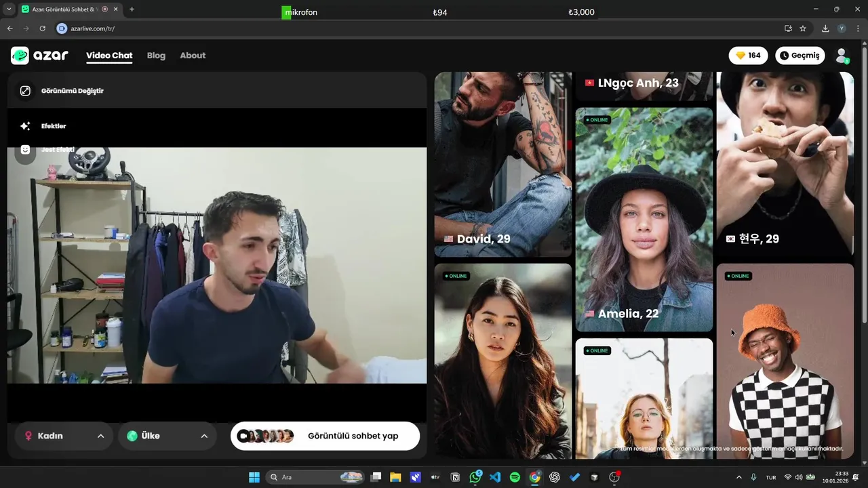Open Amelia, 22 profile card

[x=644, y=220]
